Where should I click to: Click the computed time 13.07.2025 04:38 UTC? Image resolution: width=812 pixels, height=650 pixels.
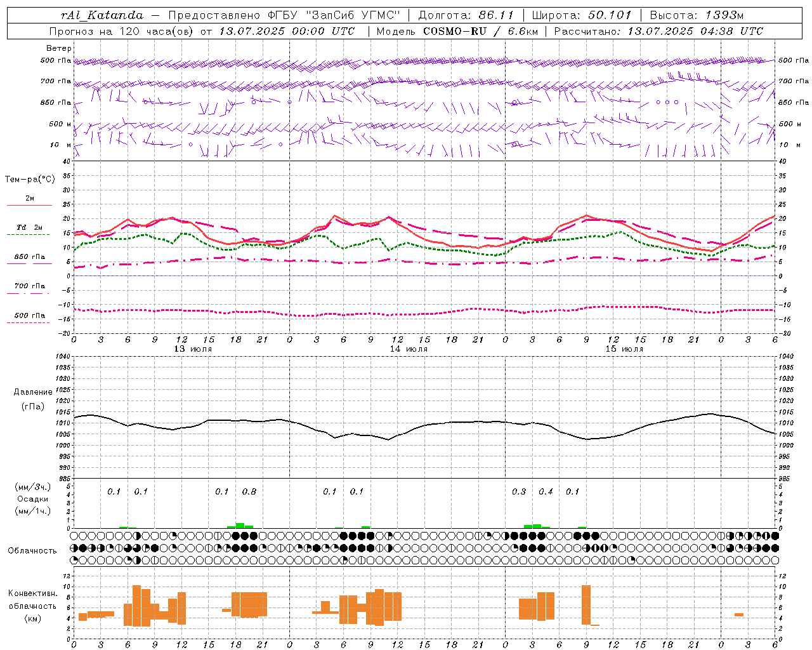695,31
